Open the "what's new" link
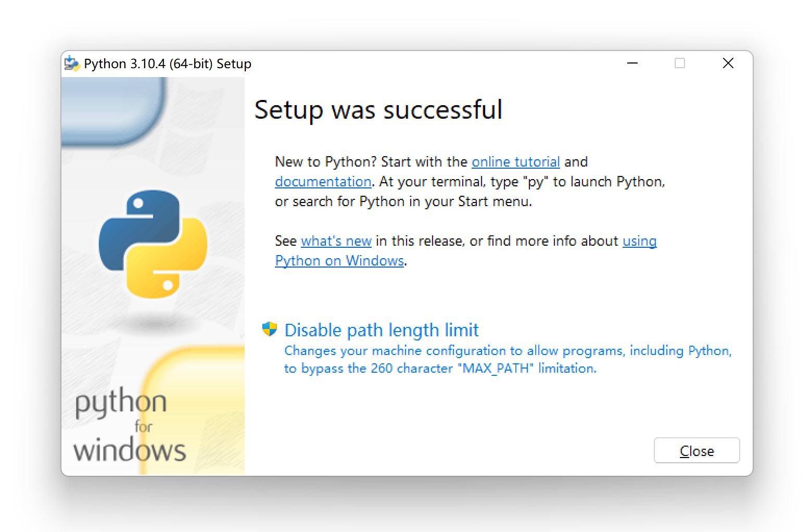The image size is (811, 532). point(336,241)
